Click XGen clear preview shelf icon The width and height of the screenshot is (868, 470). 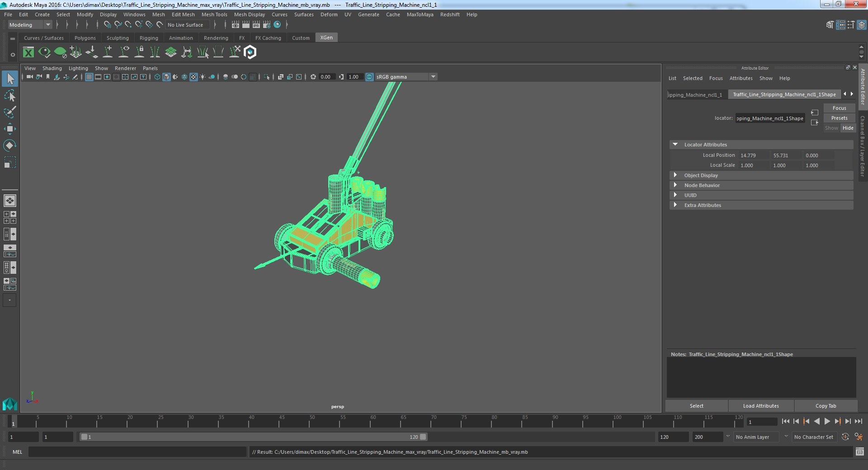[60, 52]
